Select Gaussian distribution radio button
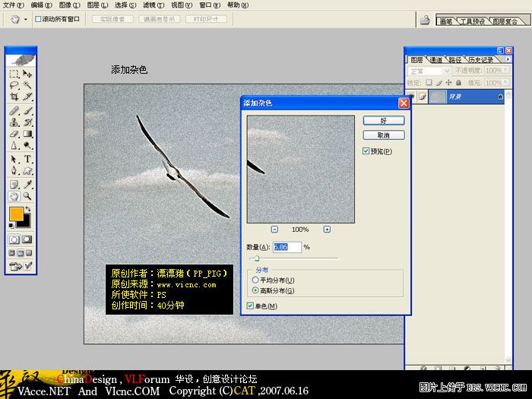The height and width of the screenshot is (399, 532). 255,290
